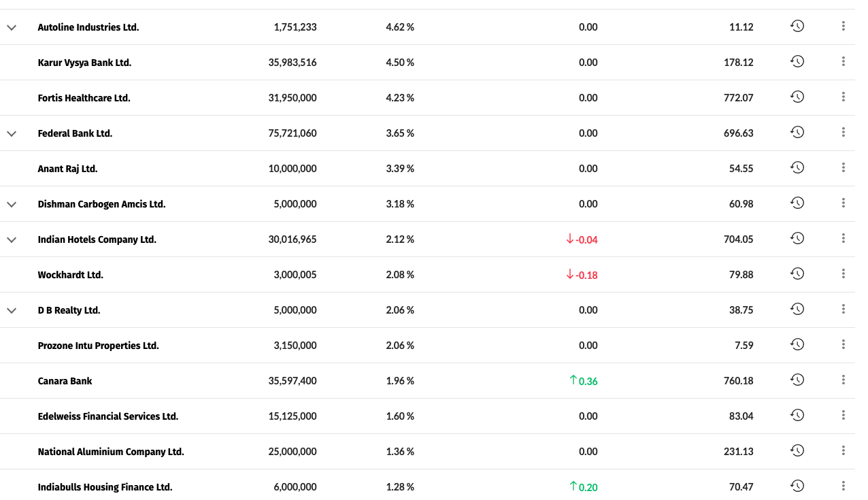
Task: Open history icon for Karur Vysya Bank
Action: point(797,62)
